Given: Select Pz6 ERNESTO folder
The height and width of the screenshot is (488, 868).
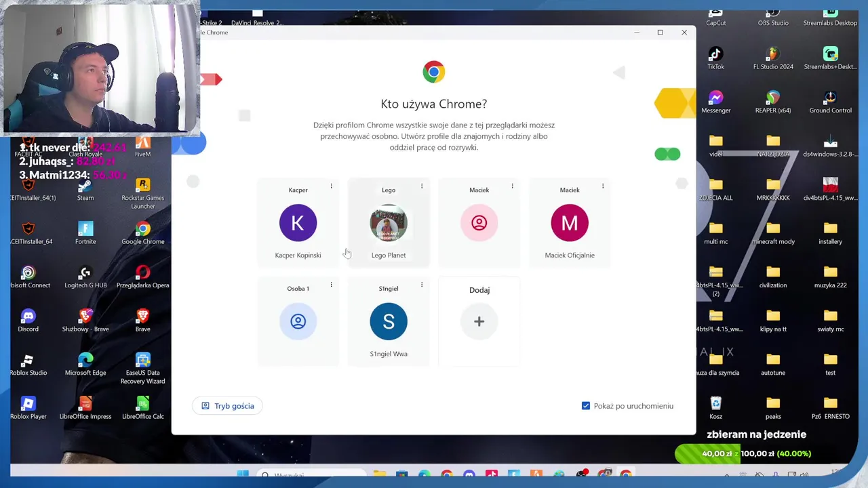Looking at the screenshot, I should [831, 408].
